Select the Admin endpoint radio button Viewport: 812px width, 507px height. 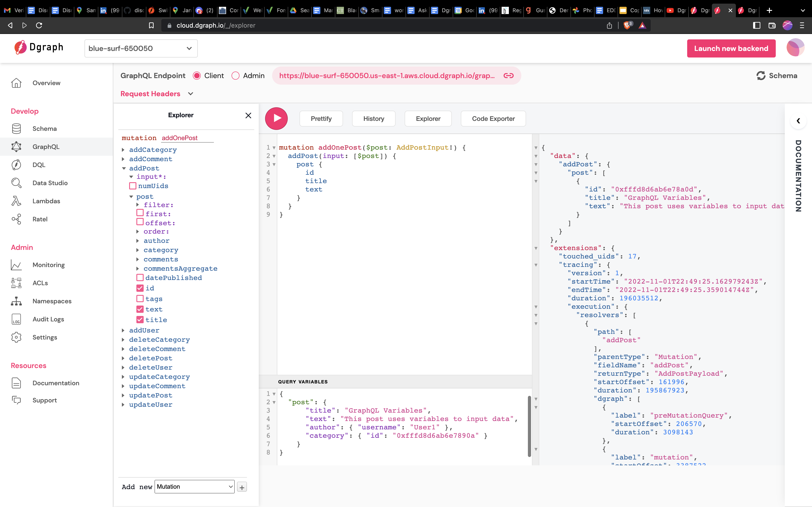click(236, 75)
